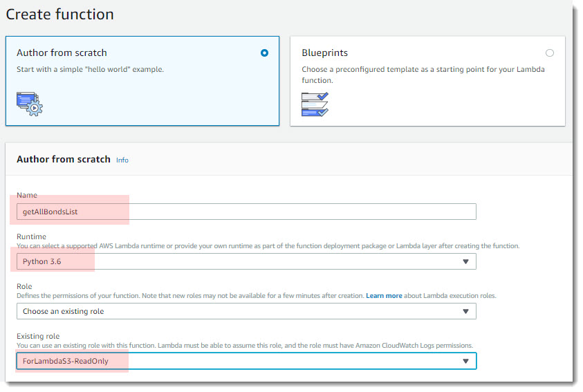Click the Runtime dropdown arrow
This screenshot has width=583, height=392.
click(x=465, y=261)
